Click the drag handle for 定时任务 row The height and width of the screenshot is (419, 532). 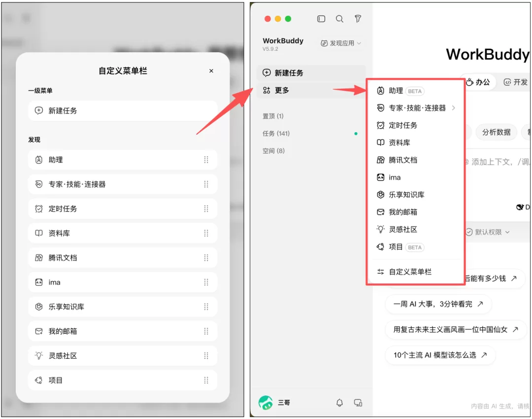[206, 209]
